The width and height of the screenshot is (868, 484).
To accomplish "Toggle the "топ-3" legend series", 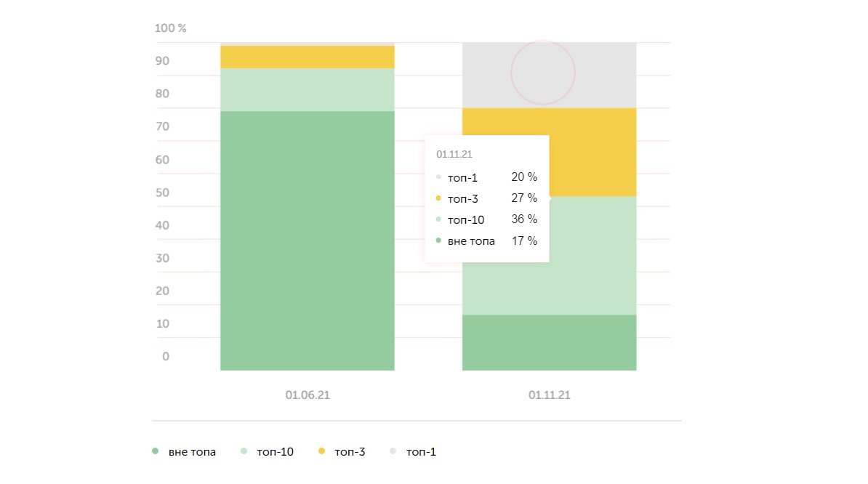I will point(349,452).
